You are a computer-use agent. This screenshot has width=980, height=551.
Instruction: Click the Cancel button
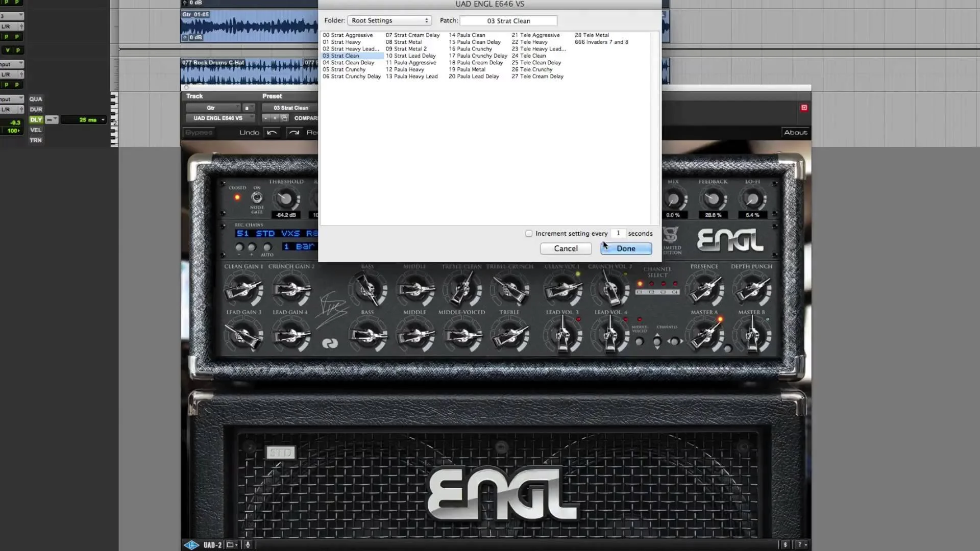[x=566, y=248]
